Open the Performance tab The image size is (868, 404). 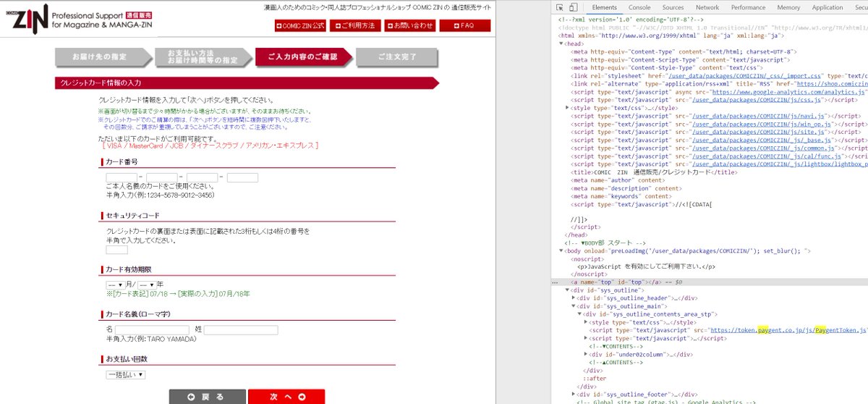[x=748, y=7]
